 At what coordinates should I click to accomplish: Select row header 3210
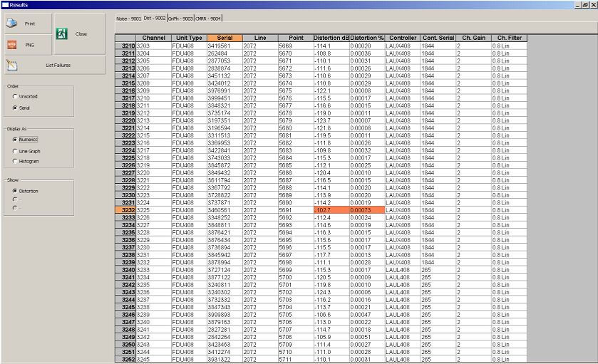click(125, 46)
